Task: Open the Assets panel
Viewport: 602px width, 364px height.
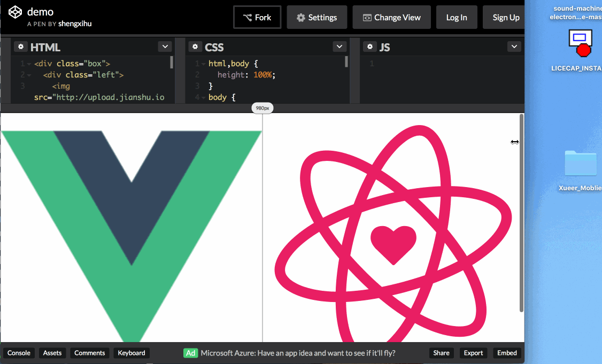Action: point(52,353)
